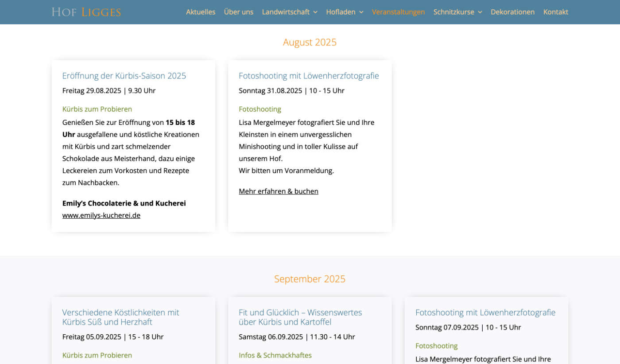Click Verschiedene Köstlichkeiten mit Kürbis heading
620x364 pixels.
coord(120,317)
